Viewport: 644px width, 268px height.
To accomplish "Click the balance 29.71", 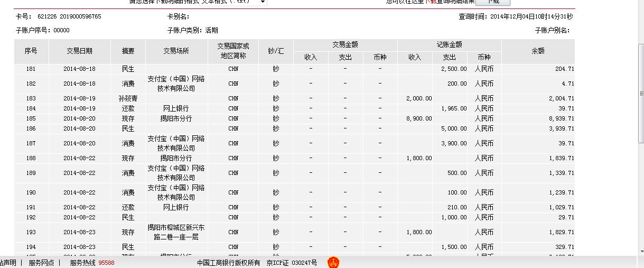I will [566, 217].
